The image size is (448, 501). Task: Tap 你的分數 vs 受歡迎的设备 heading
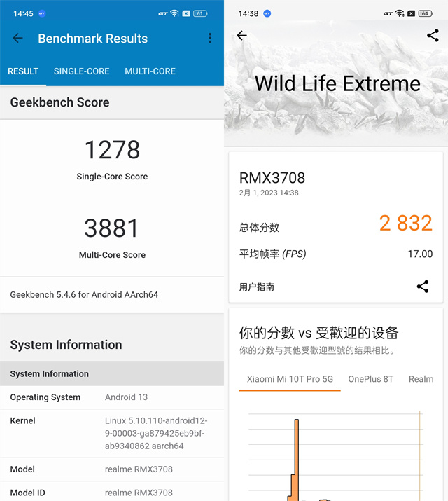(x=319, y=333)
